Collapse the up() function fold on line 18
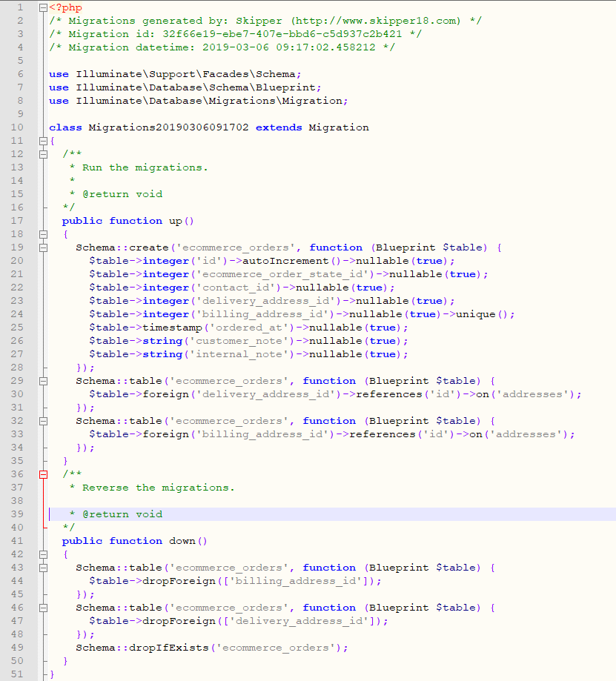The height and width of the screenshot is (681, 616). point(43,234)
